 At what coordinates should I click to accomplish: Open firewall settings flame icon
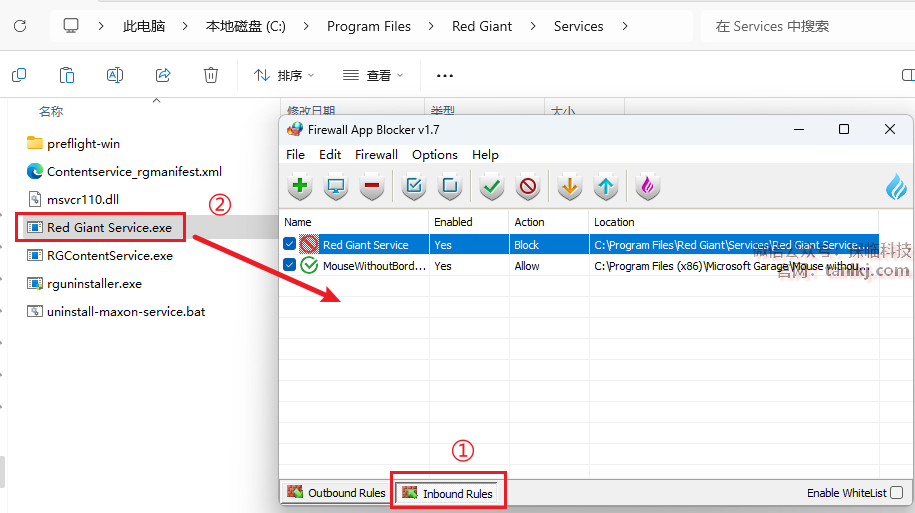coord(648,186)
